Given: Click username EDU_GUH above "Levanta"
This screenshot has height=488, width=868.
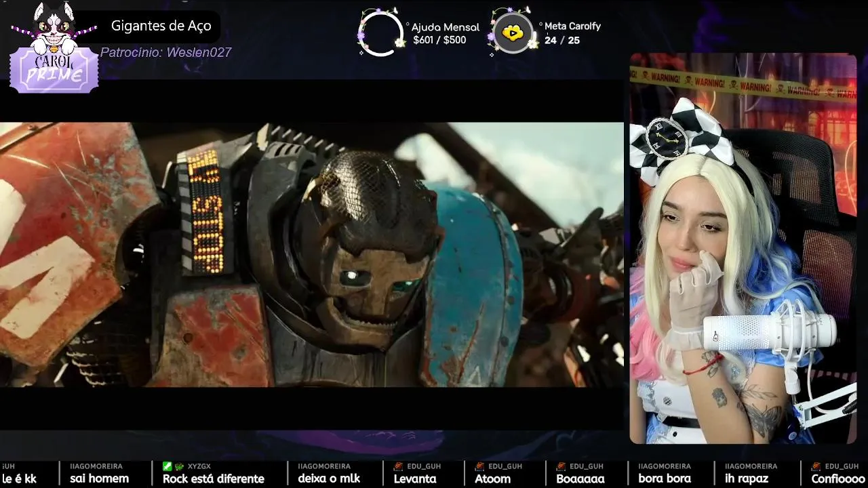Looking at the screenshot, I should point(423,466).
